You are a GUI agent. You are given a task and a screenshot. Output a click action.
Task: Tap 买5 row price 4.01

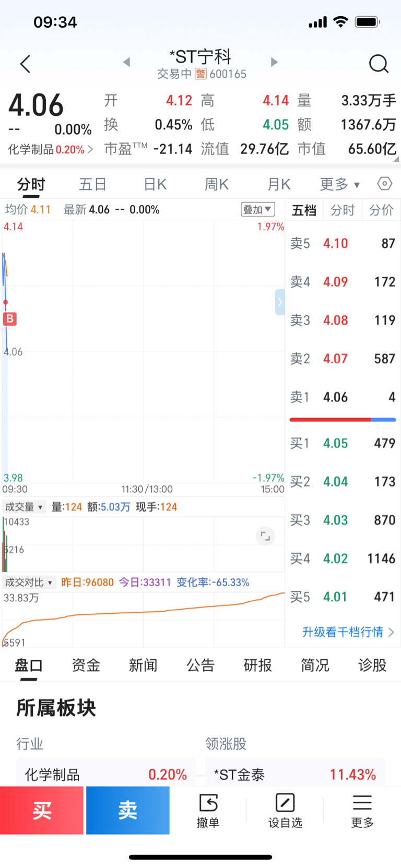click(335, 597)
